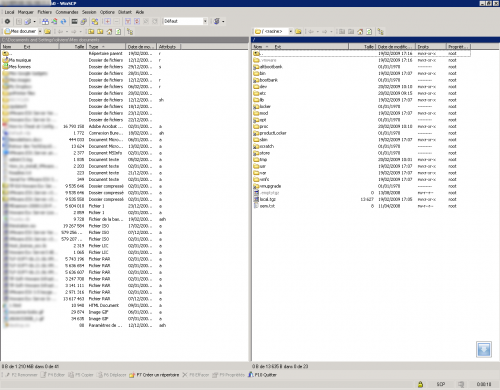This screenshot has height=390, width=500.
Task: Click the local back arrow
Action: pos(60,31)
